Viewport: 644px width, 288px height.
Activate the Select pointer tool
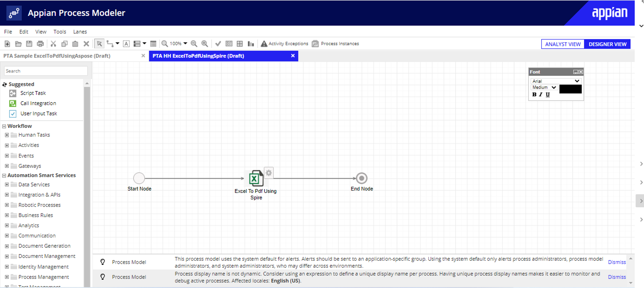[x=99, y=44]
